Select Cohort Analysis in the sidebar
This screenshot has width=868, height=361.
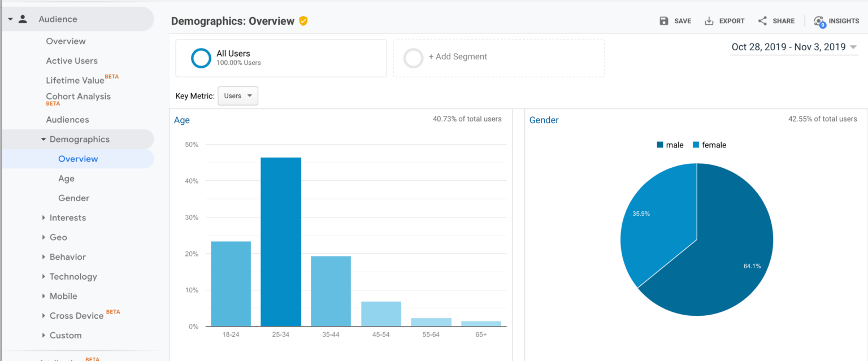click(78, 96)
